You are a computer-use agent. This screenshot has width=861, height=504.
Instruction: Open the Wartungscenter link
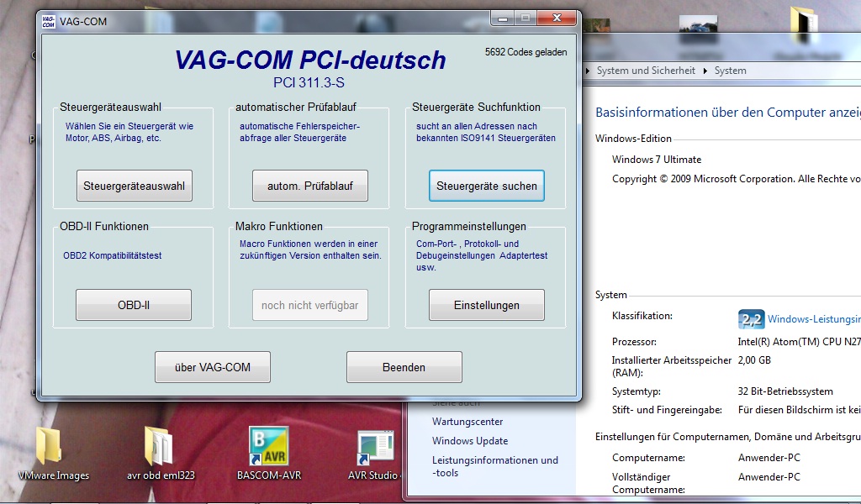point(467,422)
